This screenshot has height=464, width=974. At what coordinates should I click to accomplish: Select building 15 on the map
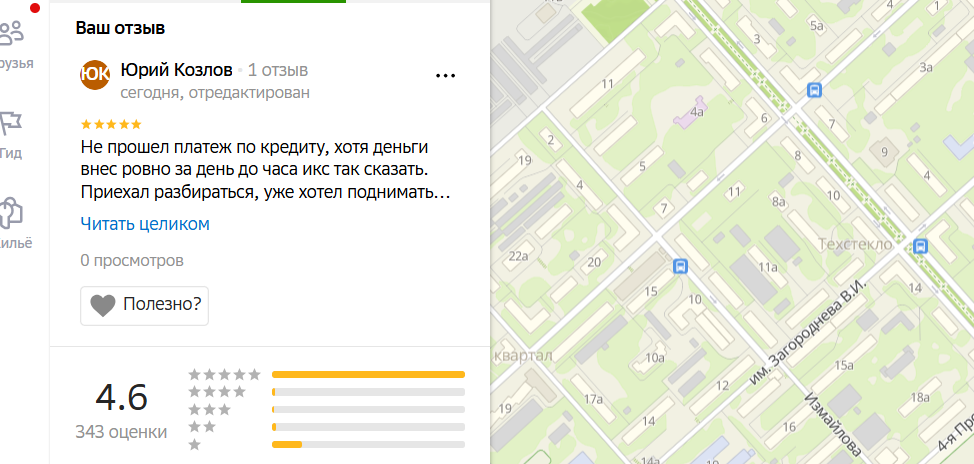click(x=650, y=291)
